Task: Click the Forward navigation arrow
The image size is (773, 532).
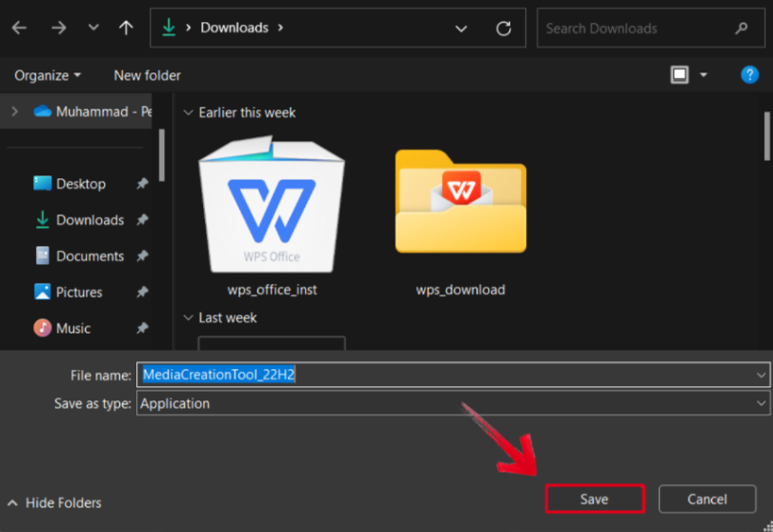Action: click(x=59, y=29)
